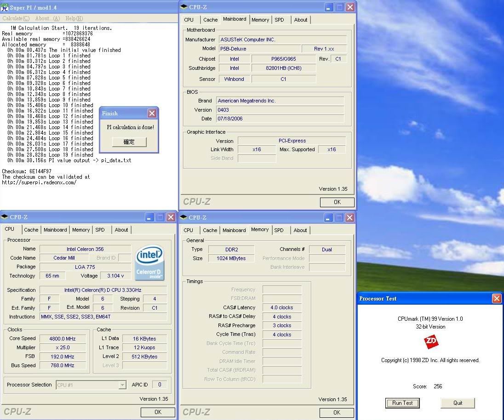Switch to CPU tab in Memory CPU-Z window
The height and width of the screenshot is (420, 504).
pos(189,230)
